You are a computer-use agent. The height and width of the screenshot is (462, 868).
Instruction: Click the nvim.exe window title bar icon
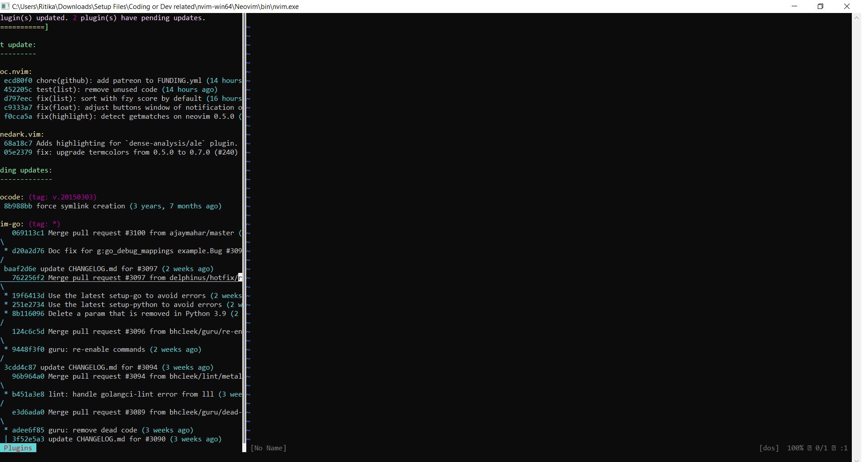tap(5, 6)
